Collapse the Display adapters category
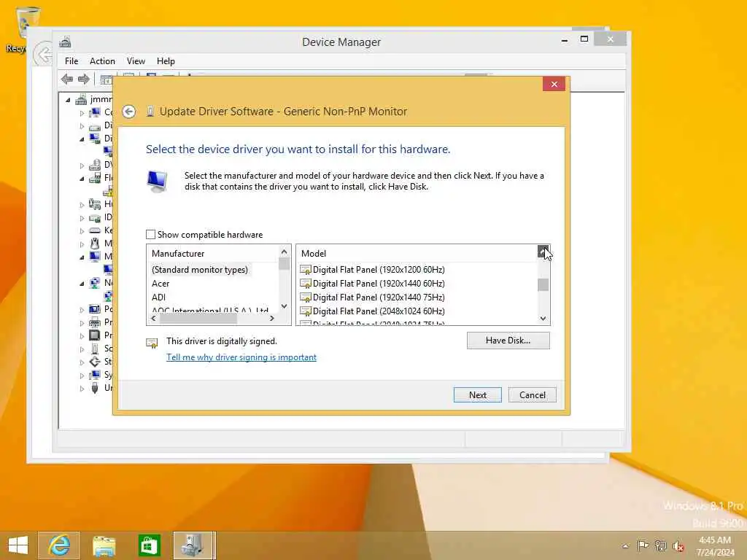Screen dimensions: 747x560 click(x=82, y=139)
